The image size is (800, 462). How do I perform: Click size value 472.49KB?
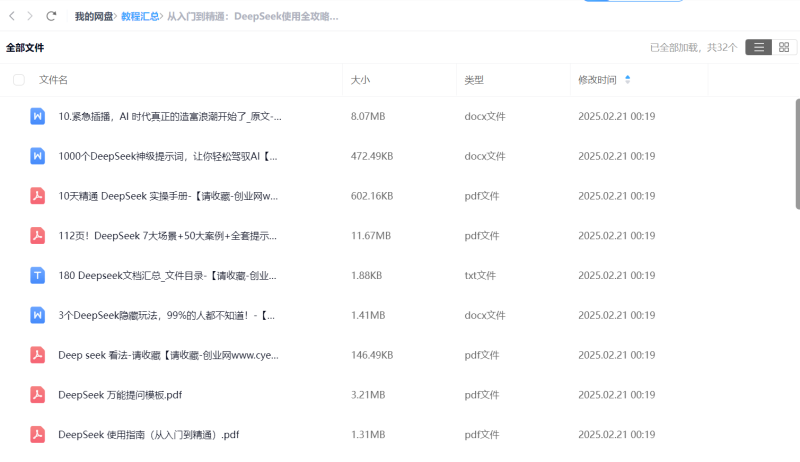tap(372, 156)
